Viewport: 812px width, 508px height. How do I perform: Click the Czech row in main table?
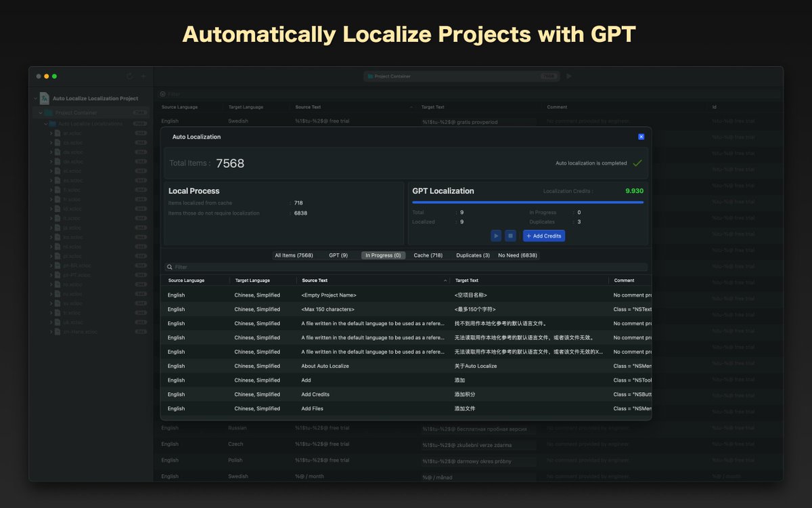point(469,444)
